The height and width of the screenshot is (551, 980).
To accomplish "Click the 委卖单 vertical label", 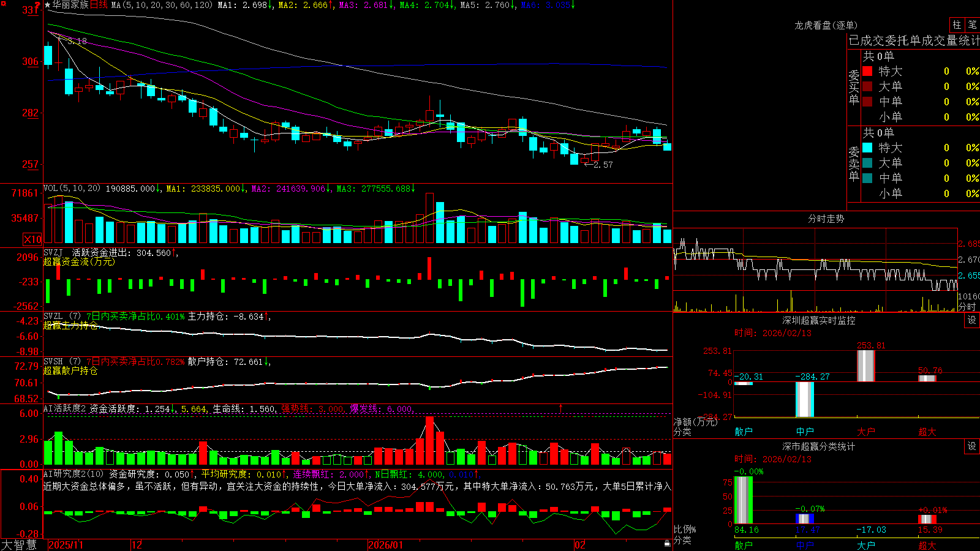I will (854, 163).
